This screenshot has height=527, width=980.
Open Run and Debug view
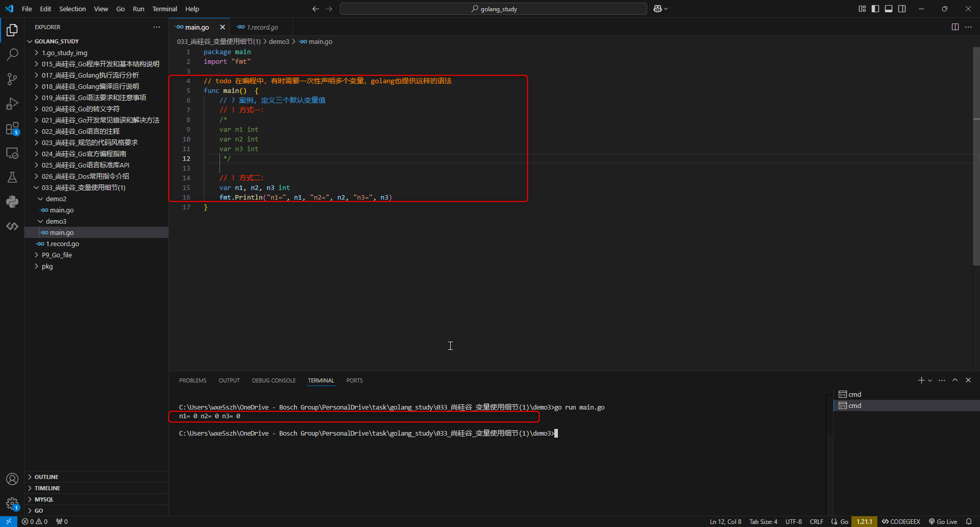(12, 104)
